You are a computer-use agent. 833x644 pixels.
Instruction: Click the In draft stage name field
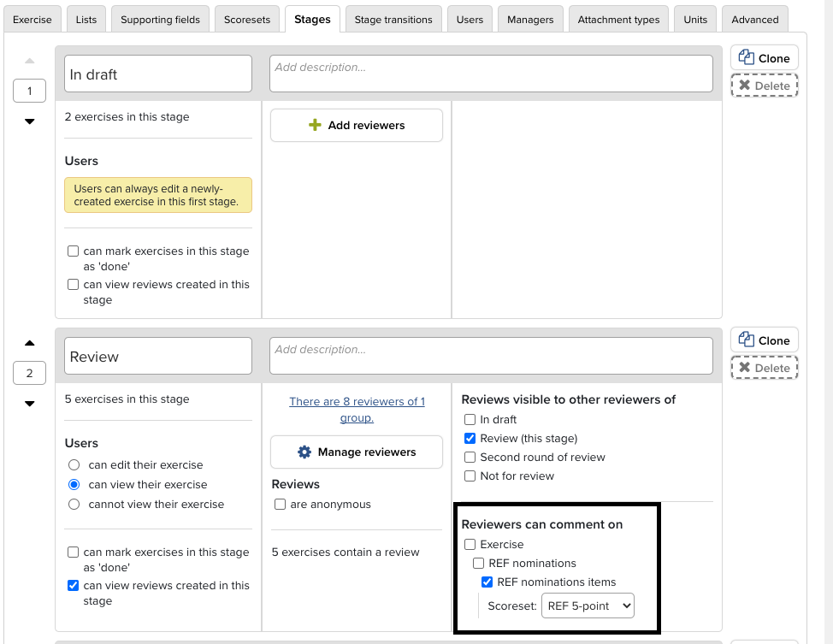[x=158, y=74]
